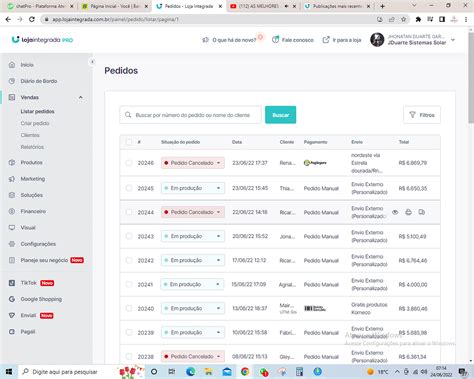
Task: Open status dropdown for order 20240
Action: [x=193, y=308]
